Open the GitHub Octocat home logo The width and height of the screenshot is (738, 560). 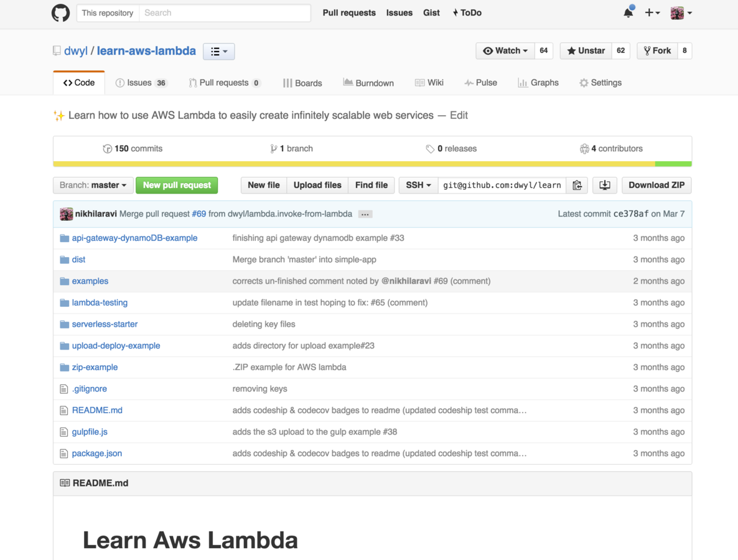[x=60, y=12]
